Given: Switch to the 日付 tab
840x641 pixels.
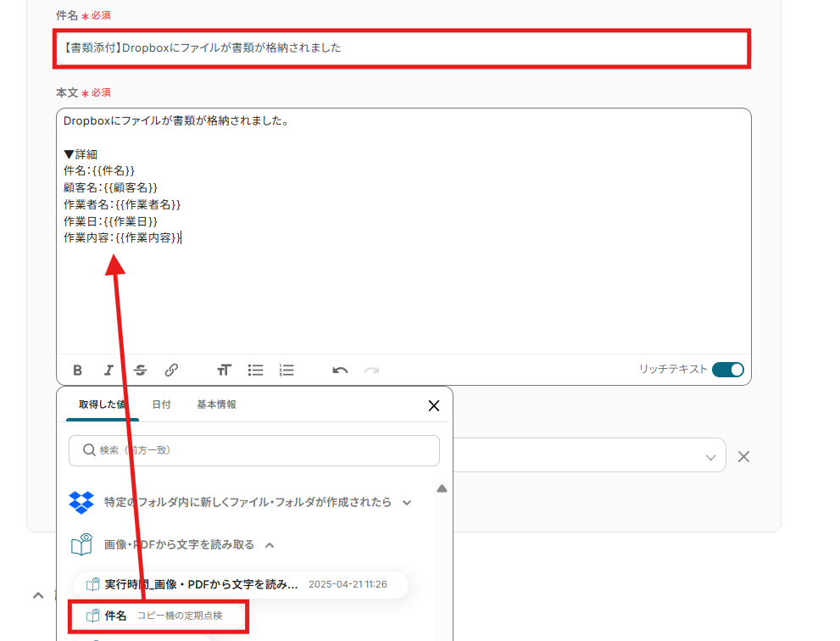Looking at the screenshot, I should 161,404.
